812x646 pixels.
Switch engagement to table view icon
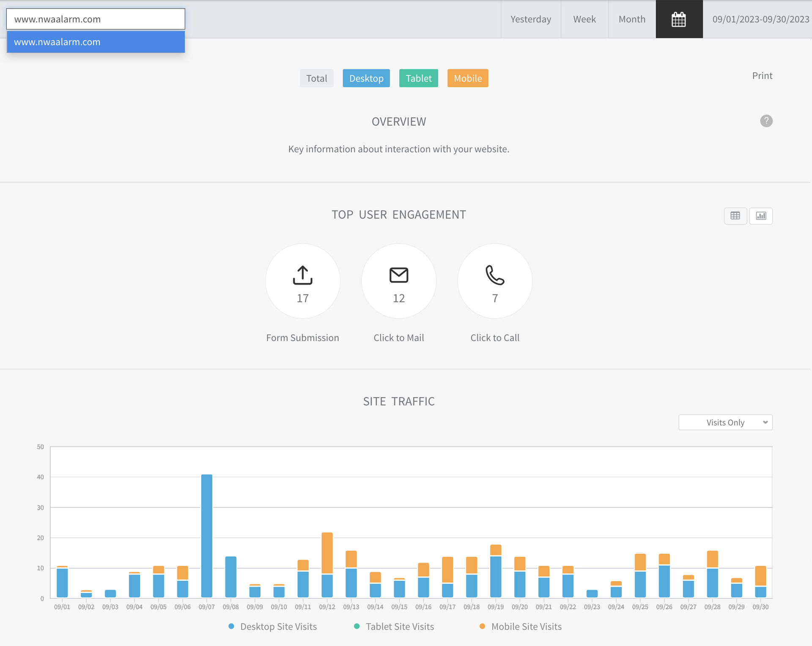click(x=735, y=216)
